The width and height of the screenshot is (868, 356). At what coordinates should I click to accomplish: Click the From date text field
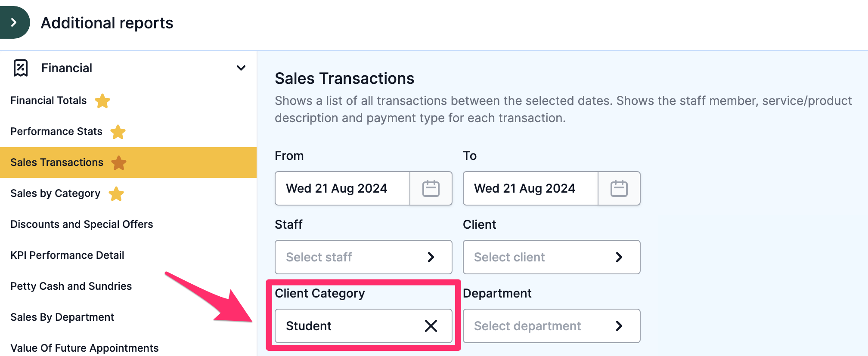[x=343, y=188]
